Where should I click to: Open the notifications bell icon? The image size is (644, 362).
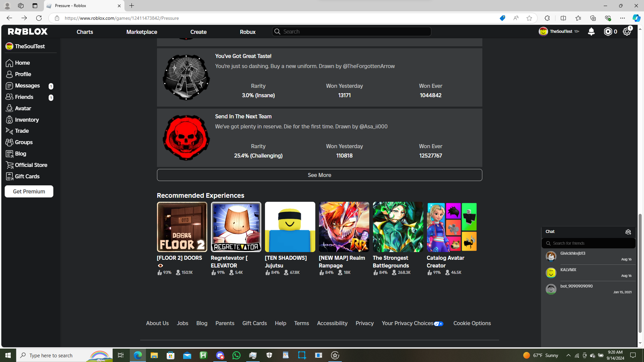(591, 32)
